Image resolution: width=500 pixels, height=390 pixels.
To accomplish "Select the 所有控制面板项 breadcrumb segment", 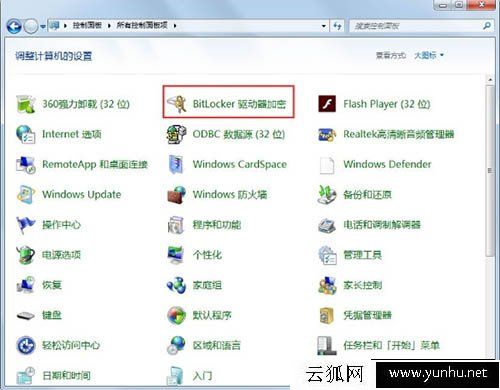I will coord(142,25).
